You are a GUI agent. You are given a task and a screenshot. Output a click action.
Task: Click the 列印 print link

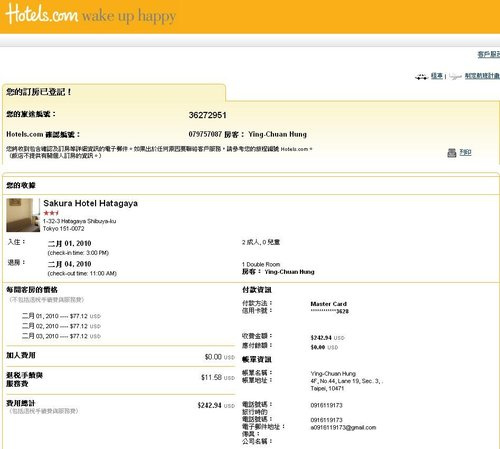click(465, 152)
